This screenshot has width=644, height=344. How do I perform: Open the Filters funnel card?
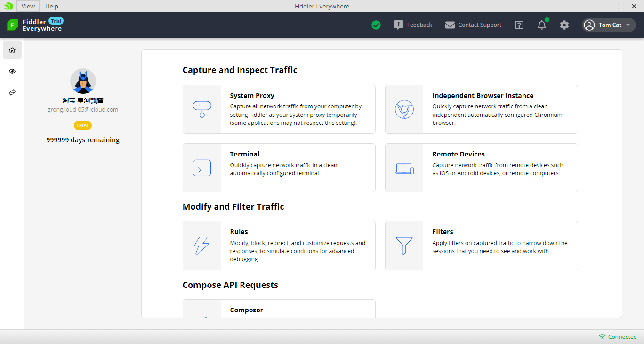pyautogui.click(x=481, y=246)
